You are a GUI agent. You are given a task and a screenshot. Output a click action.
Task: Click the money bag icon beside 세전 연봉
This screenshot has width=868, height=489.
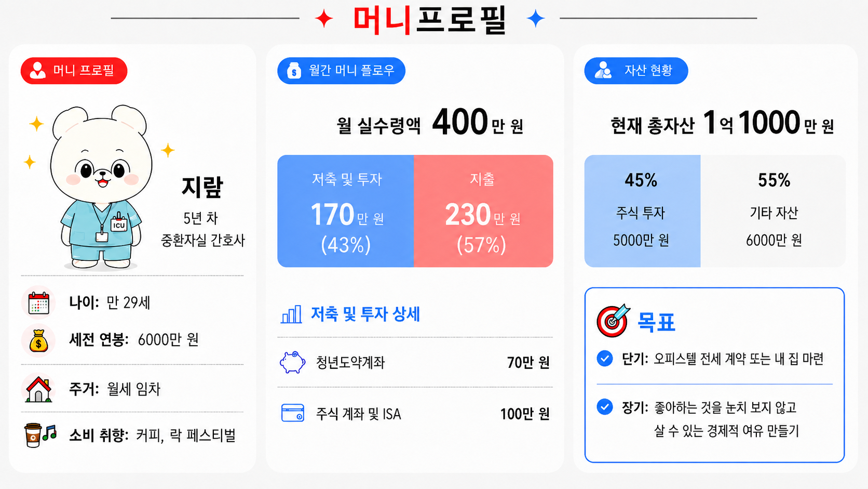click(x=38, y=340)
